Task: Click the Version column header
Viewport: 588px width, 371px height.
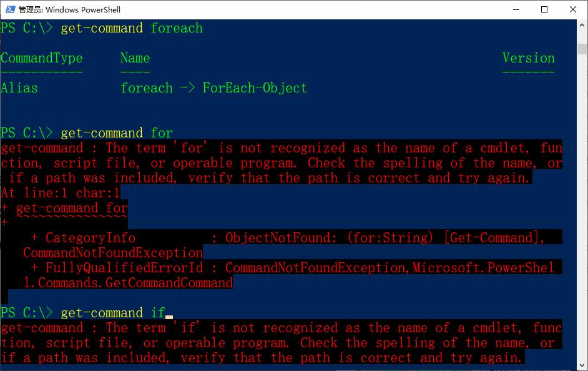Action: click(x=528, y=58)
